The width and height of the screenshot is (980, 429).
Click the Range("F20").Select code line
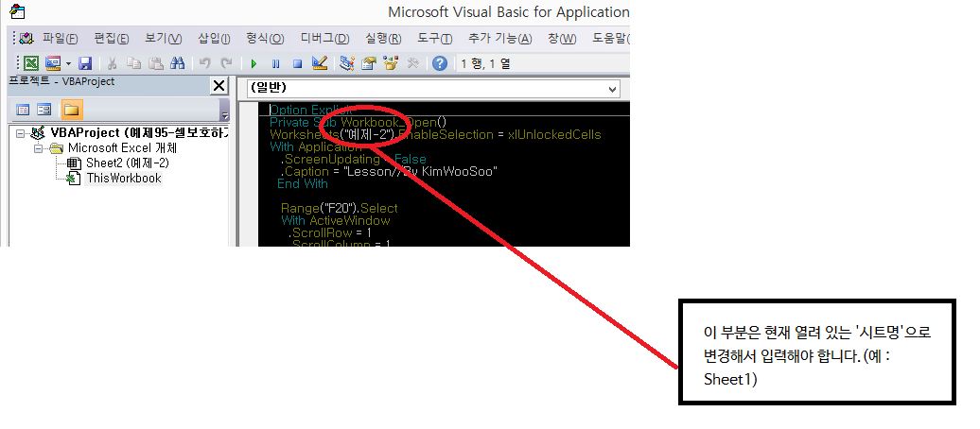[x=340, y=208]
